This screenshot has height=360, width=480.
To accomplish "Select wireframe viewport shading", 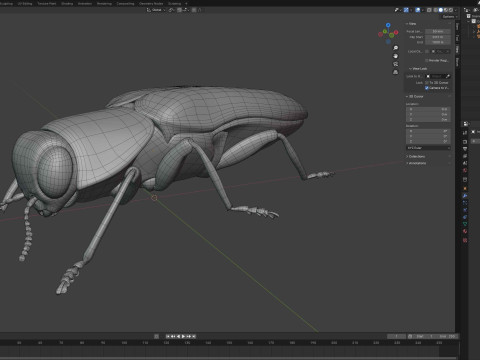I will (435, 10).
